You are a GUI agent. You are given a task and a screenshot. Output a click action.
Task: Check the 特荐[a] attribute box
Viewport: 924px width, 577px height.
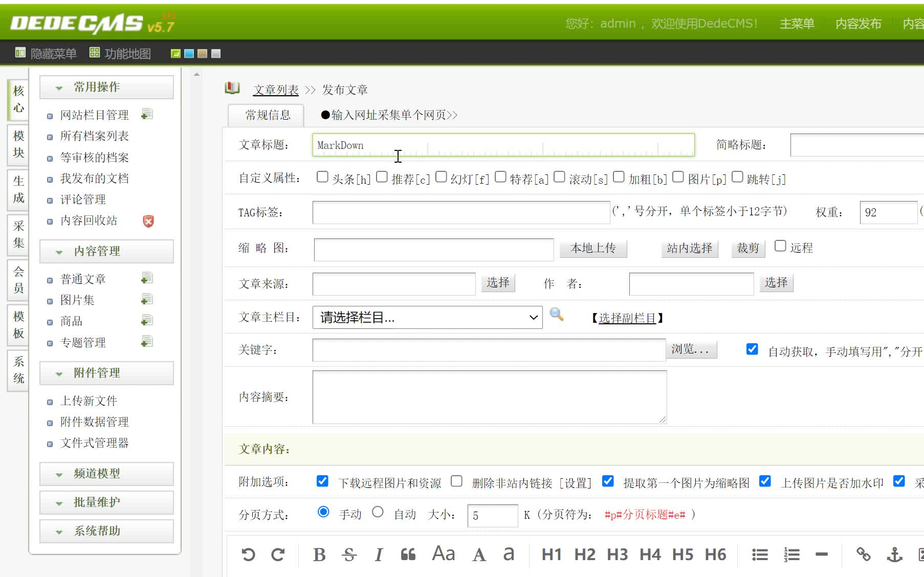coord(500,177)
